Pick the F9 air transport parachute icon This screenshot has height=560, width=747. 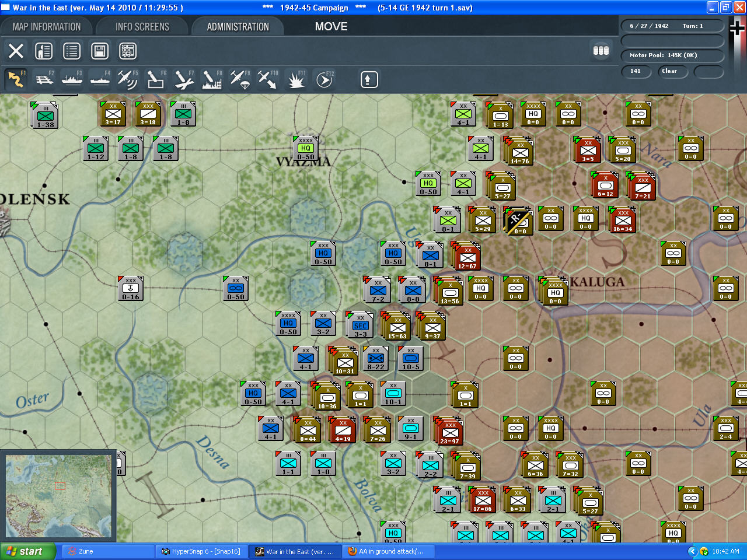pos(240,79)
